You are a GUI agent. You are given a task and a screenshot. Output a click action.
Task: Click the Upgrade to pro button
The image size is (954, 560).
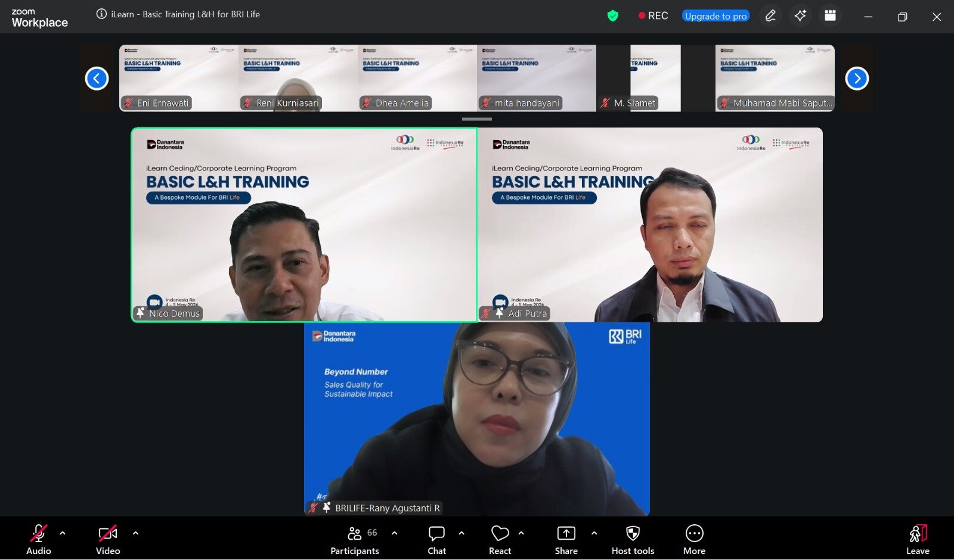[x=715, y=16]
